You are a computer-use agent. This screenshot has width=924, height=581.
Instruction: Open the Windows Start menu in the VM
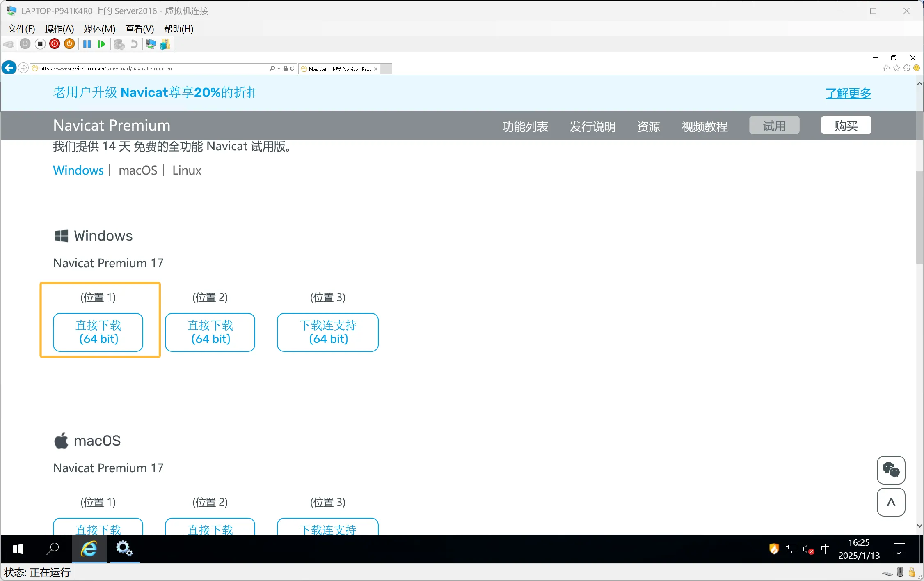point(18,549)
